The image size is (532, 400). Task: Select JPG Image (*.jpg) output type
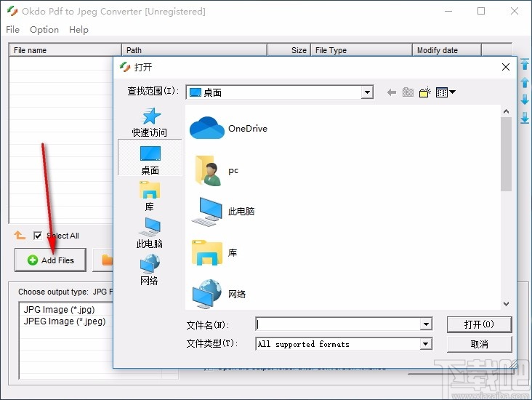coord(59,310)
